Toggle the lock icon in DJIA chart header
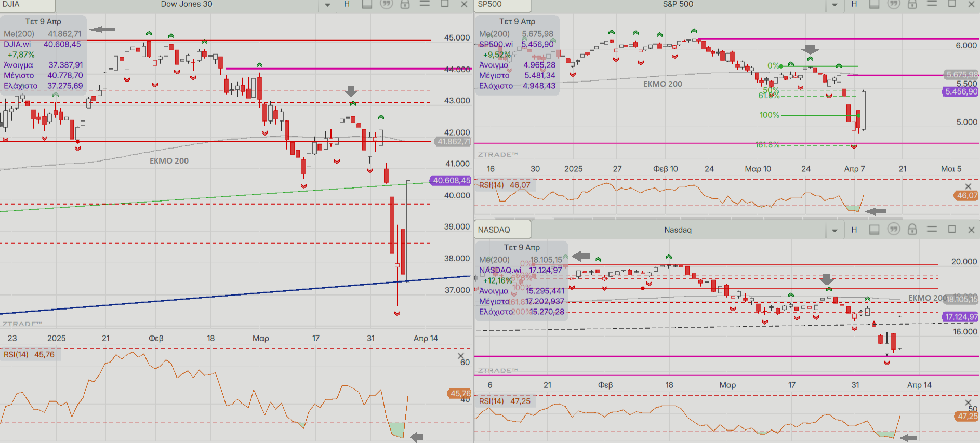The image size is (980, 443). [405, 4]
